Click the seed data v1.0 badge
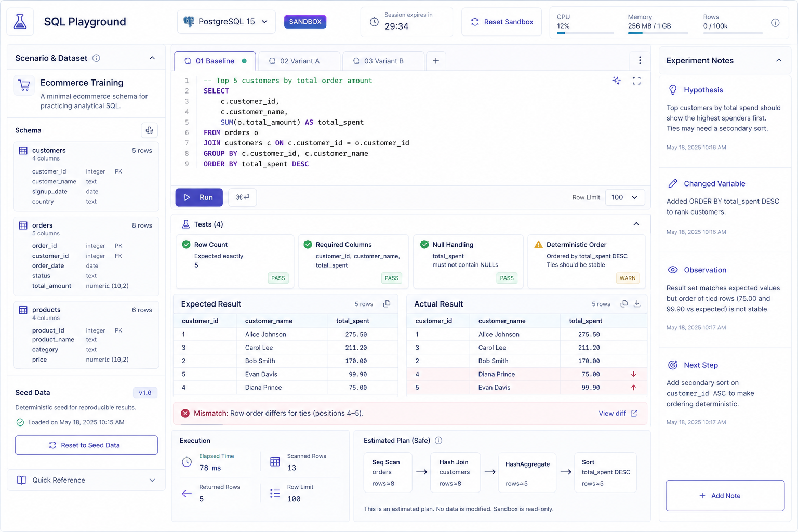 (x=145, y=393)
